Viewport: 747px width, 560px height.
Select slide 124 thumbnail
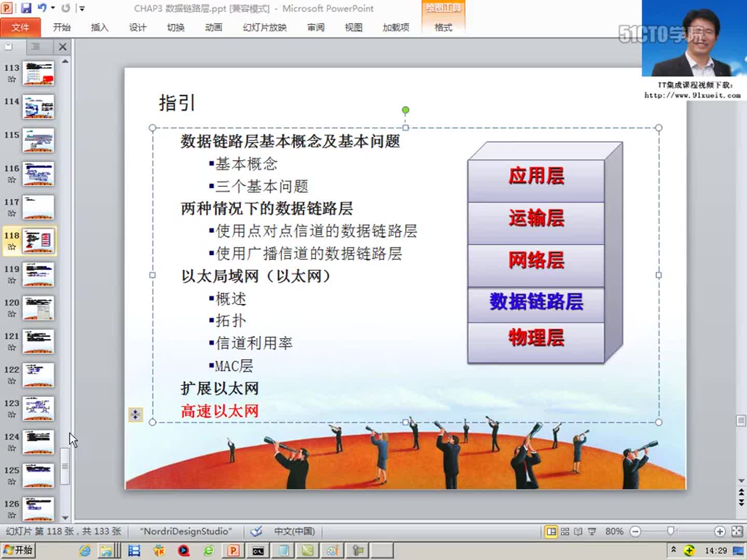pos(38,442)
